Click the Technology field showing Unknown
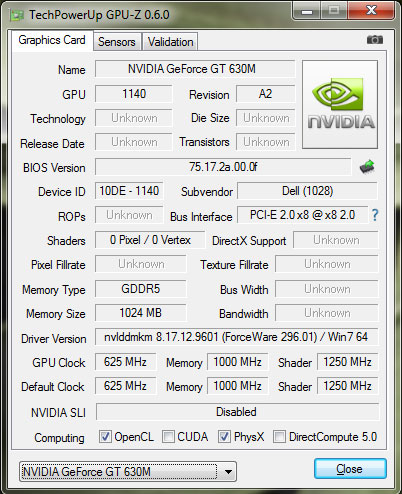402x494 pixels. click(134, 118)
